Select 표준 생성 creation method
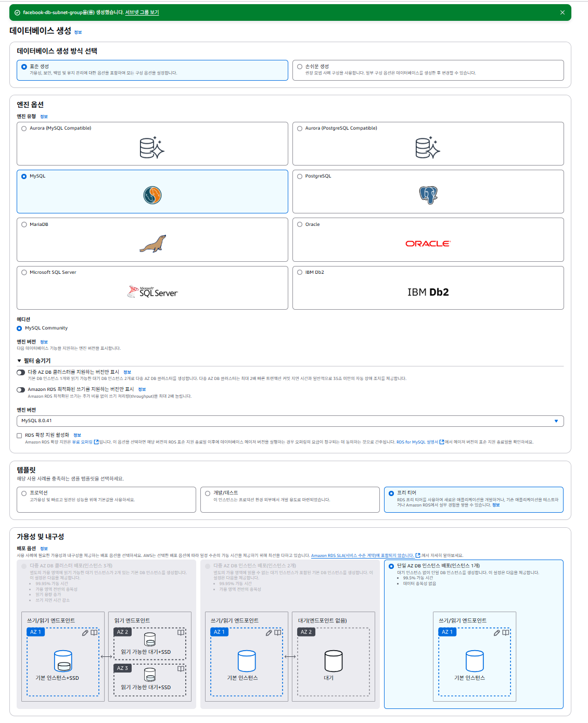The height and width of the screenshot is (723, 588). (152, 70)
